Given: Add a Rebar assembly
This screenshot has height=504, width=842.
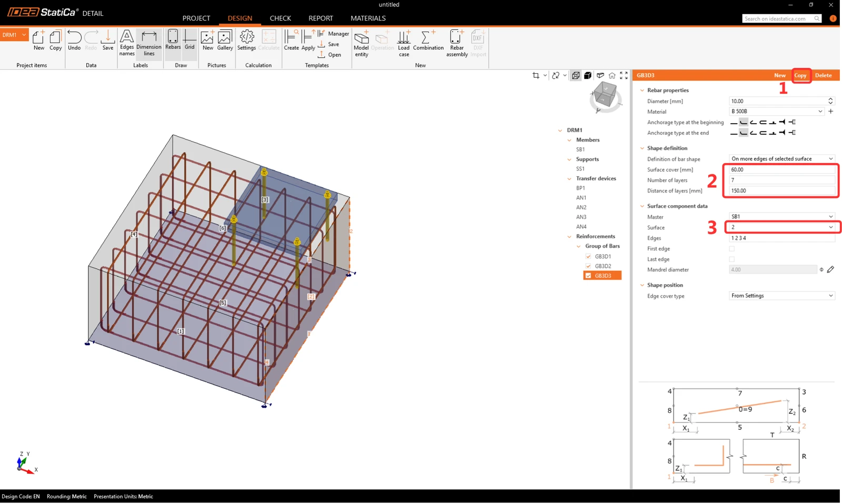Looking at the screenshot, I should click(457, 43).
